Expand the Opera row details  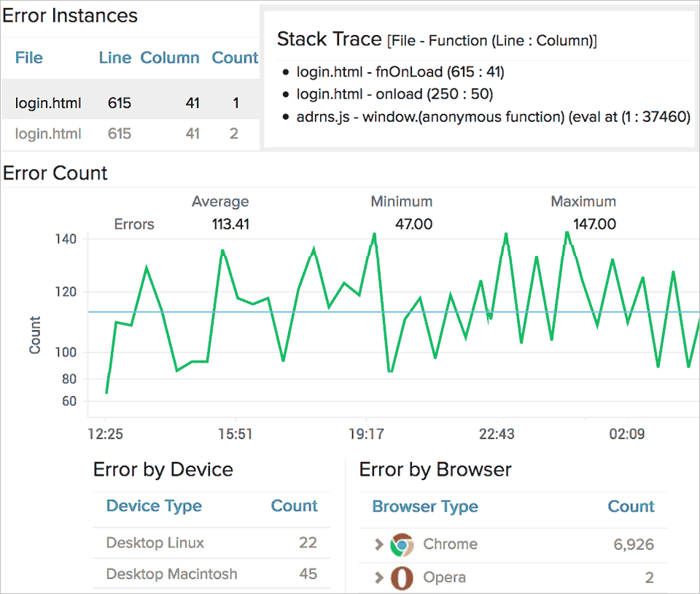point(378,577)
